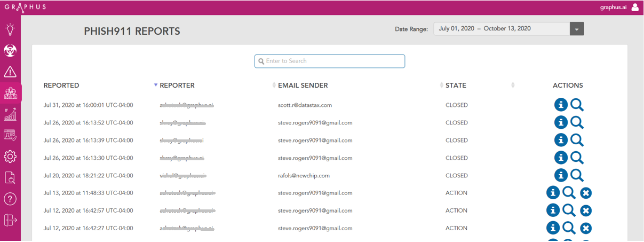Dismiss the Jul 12 16:42:27 report with X

coord(586,229)
